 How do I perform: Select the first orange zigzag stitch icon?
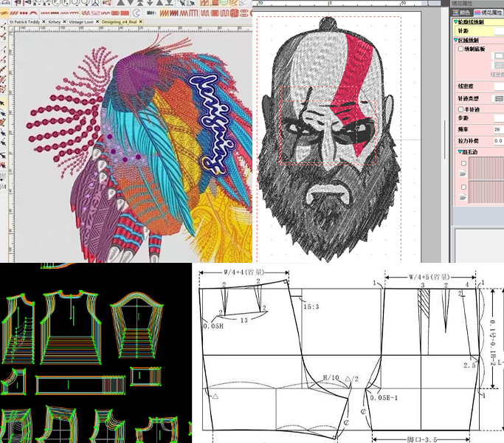pyautogui.click(x=164, y=13)
